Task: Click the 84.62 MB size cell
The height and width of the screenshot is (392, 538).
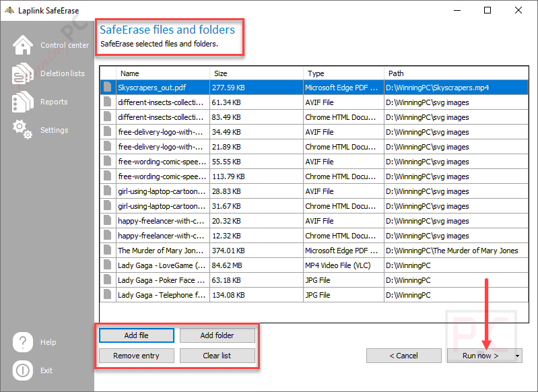Action: 227,265
